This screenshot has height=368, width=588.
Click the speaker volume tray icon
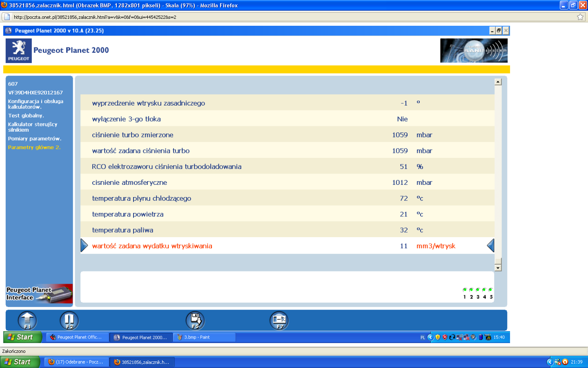[x=473, y=337]
